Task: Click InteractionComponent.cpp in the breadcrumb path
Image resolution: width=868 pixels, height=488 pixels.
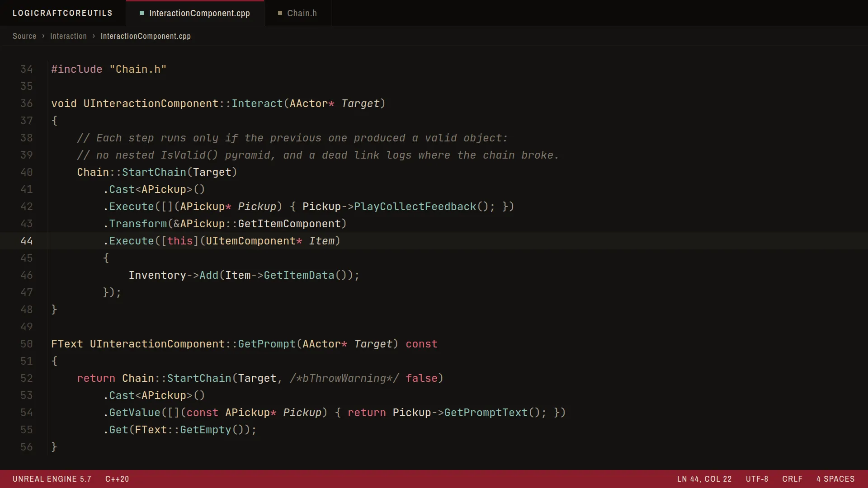Action: [x=146, y=36]
